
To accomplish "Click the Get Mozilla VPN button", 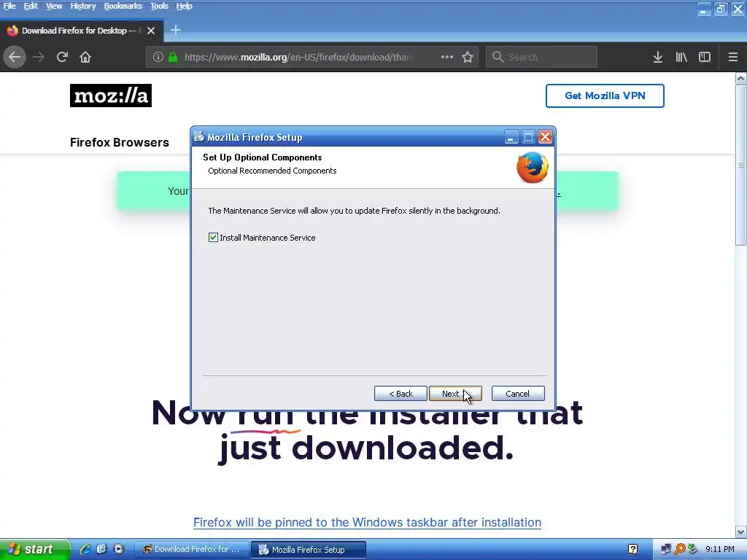I will 605,96.
